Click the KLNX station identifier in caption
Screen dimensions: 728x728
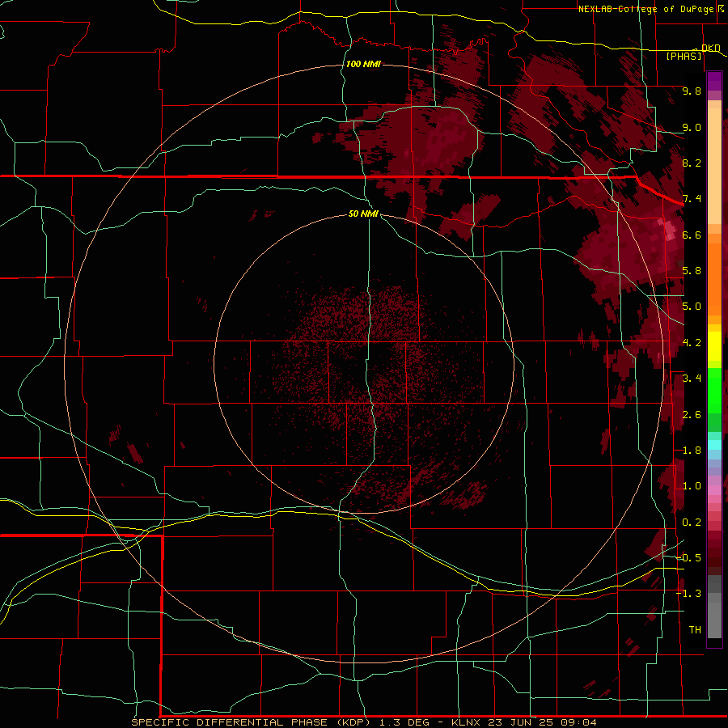467,722
